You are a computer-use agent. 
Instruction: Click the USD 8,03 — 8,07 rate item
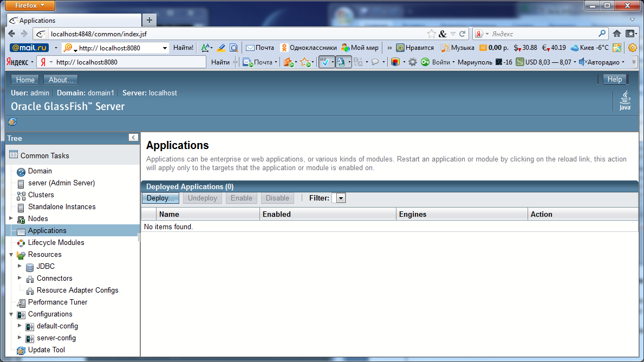click(544, 62)
